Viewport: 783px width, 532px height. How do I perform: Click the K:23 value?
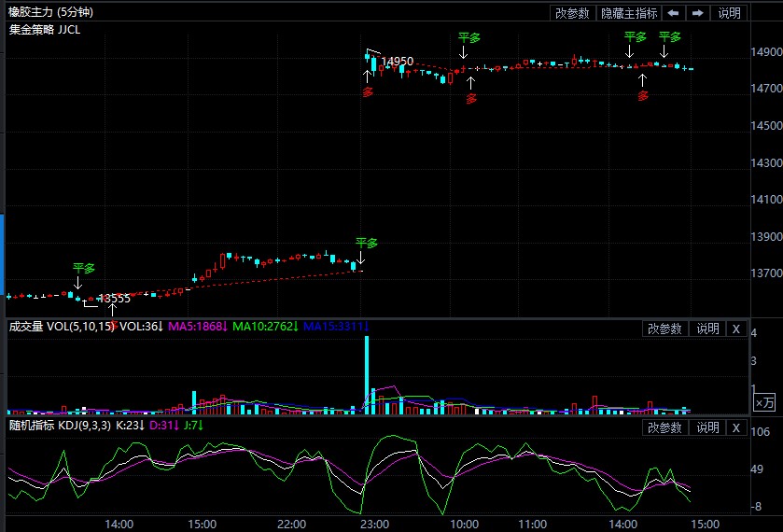point(131,426)
